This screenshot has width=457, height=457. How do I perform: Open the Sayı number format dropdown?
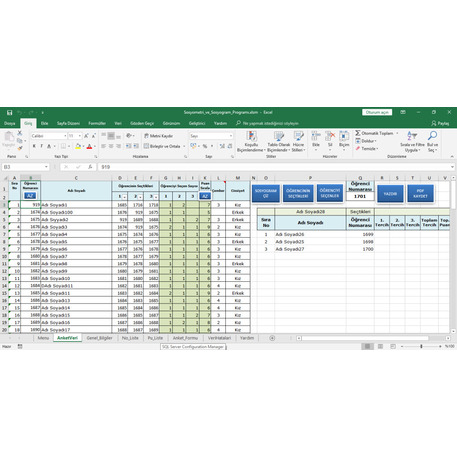pos(231,136)
